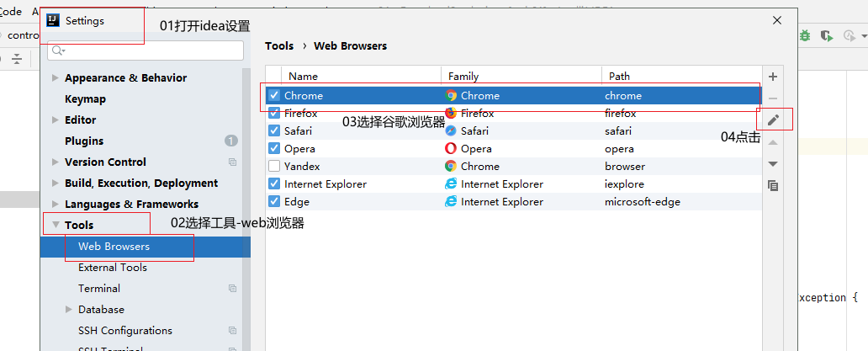
Task: Click the Chrome family icon in the Yandex row
Action: pos(451,166)
